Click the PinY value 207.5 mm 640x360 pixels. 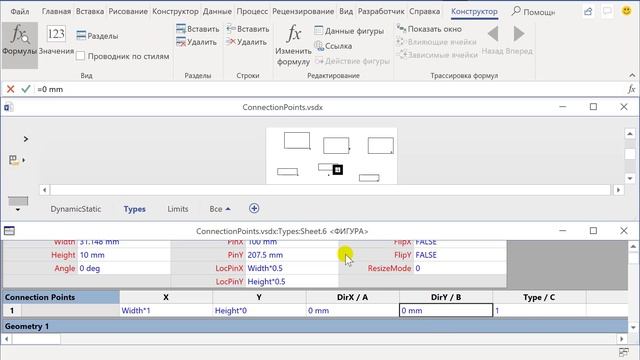[x=292, y=255]
